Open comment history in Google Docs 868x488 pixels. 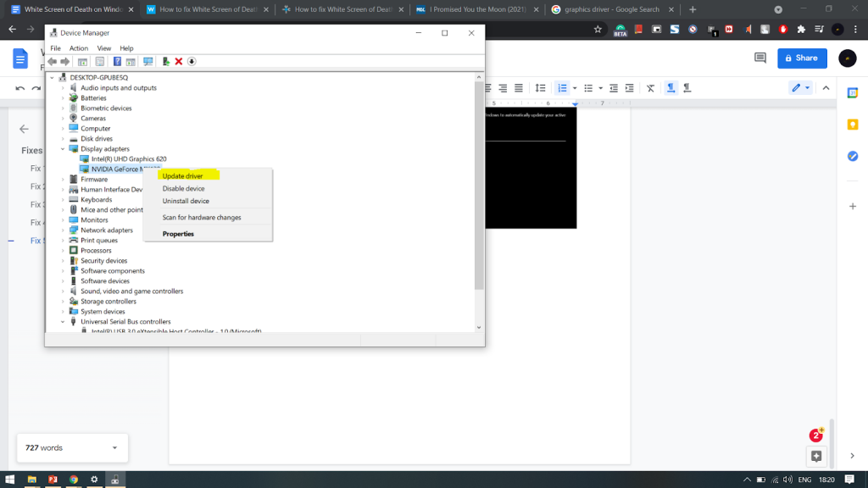click(x=760, y=58)
